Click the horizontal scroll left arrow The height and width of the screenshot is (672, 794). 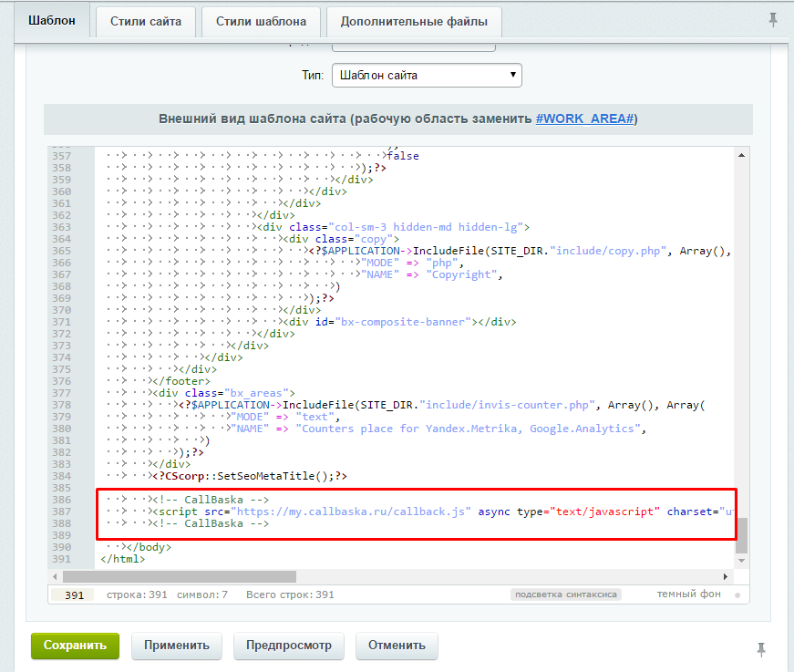click(x=55, y=576)
